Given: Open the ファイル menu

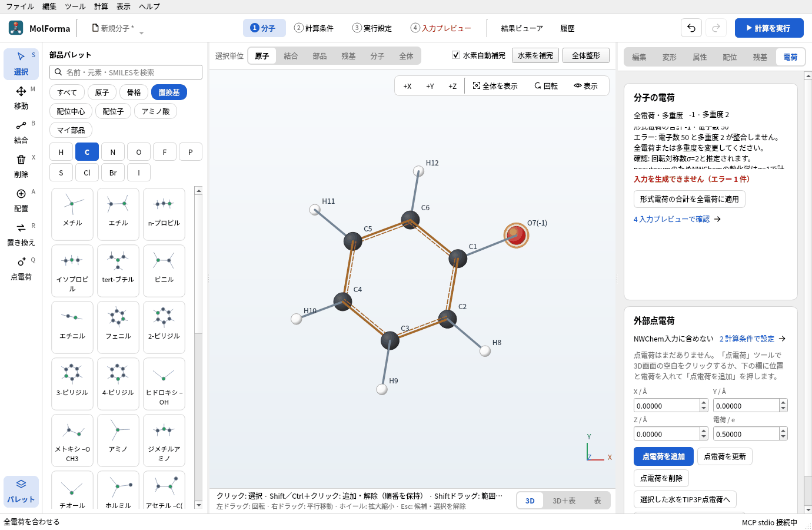Looking at the screenshot, I should pos(20,6).
